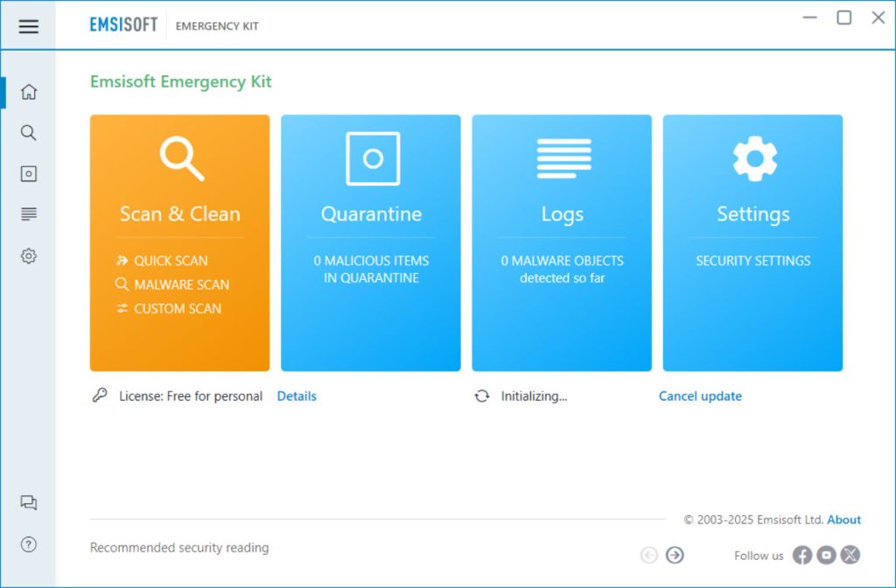Open Emsisoft Facebook page icon
Viewport: 896px width, 588px height.
[x=802, y=555]
